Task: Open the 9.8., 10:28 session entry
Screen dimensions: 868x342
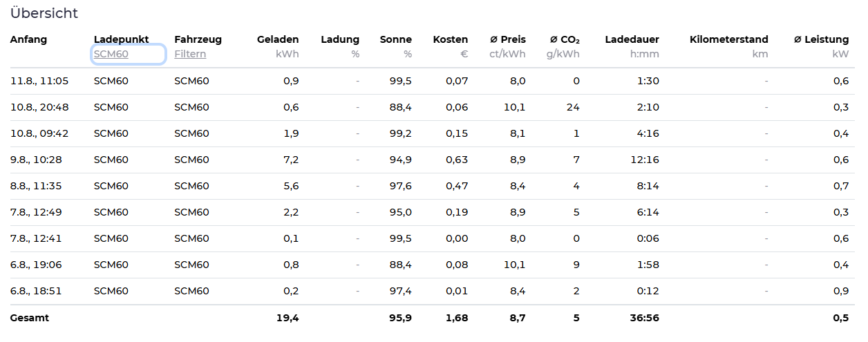Action: pos(432,160)
